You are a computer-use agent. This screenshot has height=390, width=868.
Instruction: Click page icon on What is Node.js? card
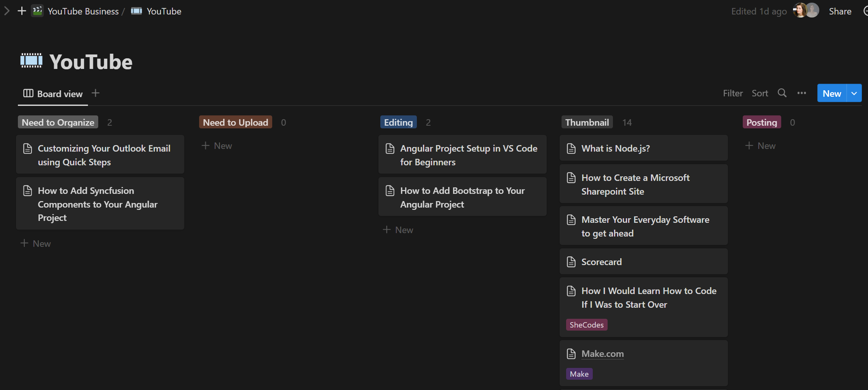(571, 149)
